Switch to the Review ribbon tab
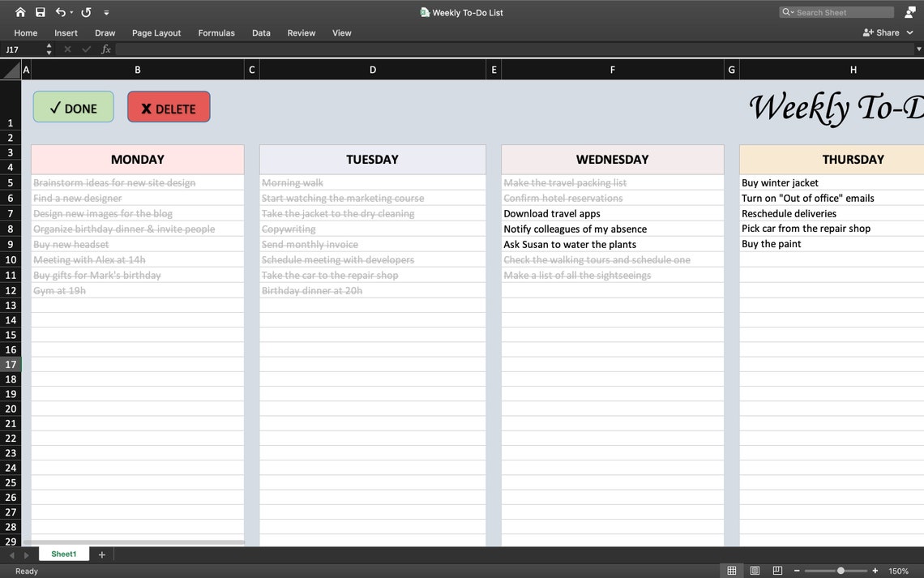 pyautogui.click(x=301, y=33)
